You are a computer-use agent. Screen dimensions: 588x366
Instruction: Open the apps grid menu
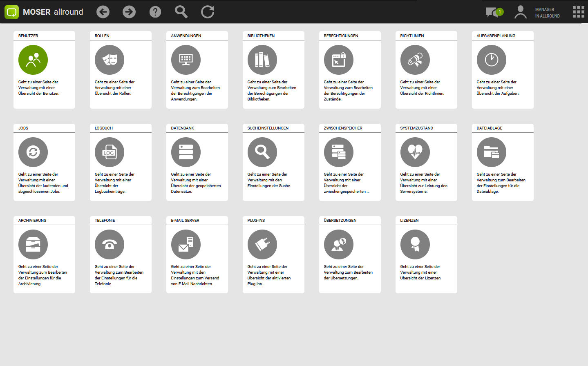[578, 12]
